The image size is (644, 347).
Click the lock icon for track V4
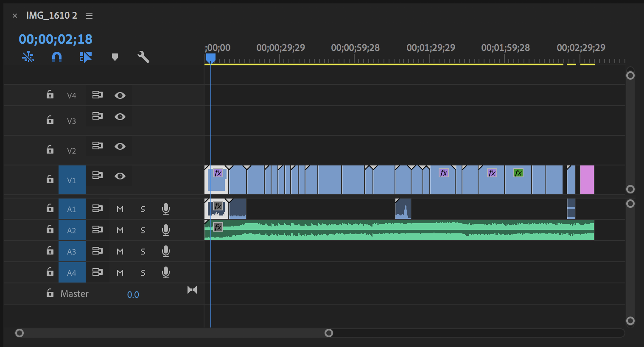[50, 95]
